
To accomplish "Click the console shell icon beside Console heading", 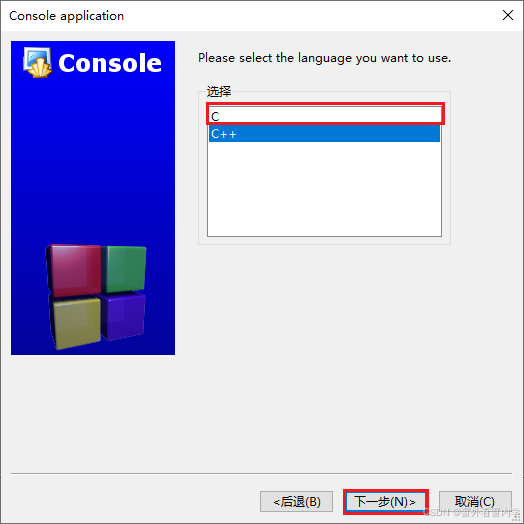I will pyautogui.click(x=37, y=62).
